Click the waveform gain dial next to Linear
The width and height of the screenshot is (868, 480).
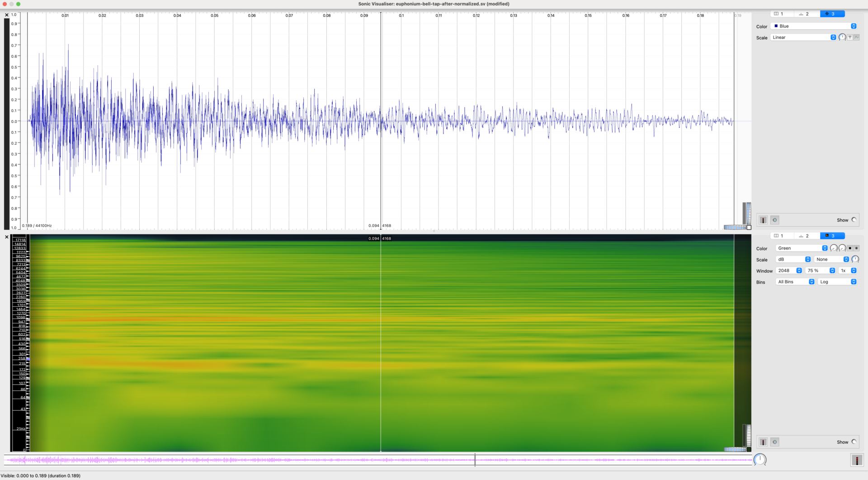842,38
